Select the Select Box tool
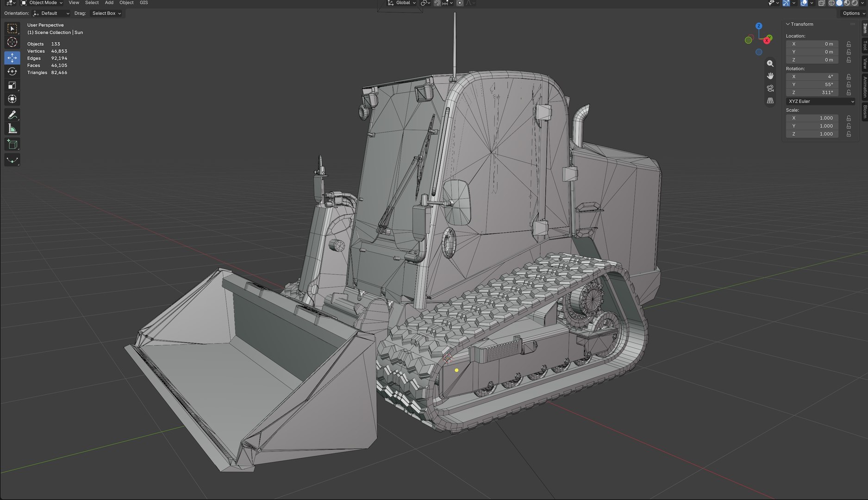The height and width of the screenshot is (500, 868). click(x=12, y=29)
